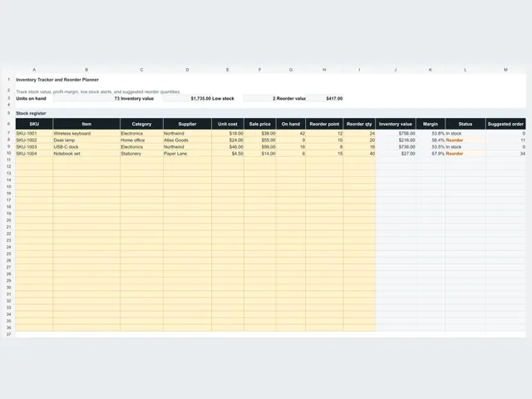Click the 'In stock' status for Wireless keyboard

pos(465,133)
